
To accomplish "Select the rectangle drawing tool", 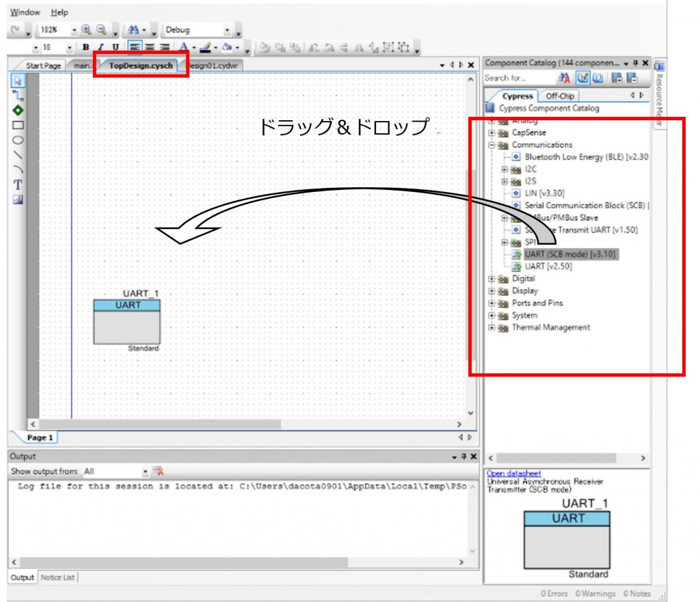I will coord(18,126).
